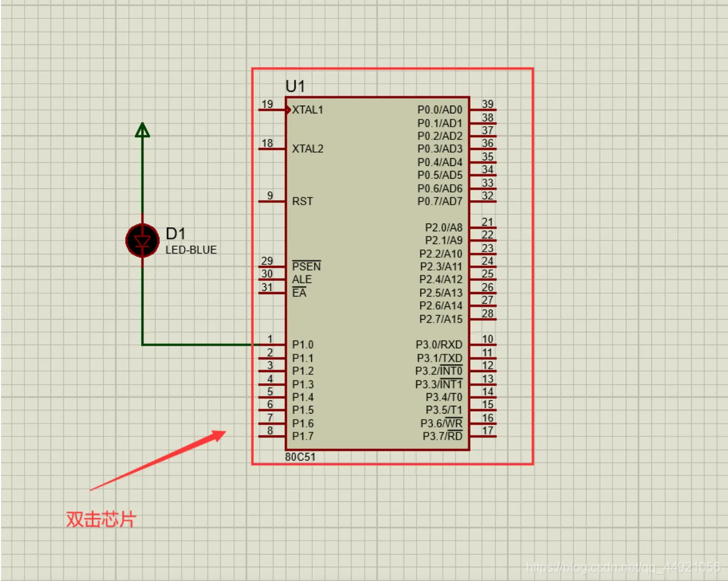Click pin number 39 on the chip
728x581 pixels.
(487, 104)
